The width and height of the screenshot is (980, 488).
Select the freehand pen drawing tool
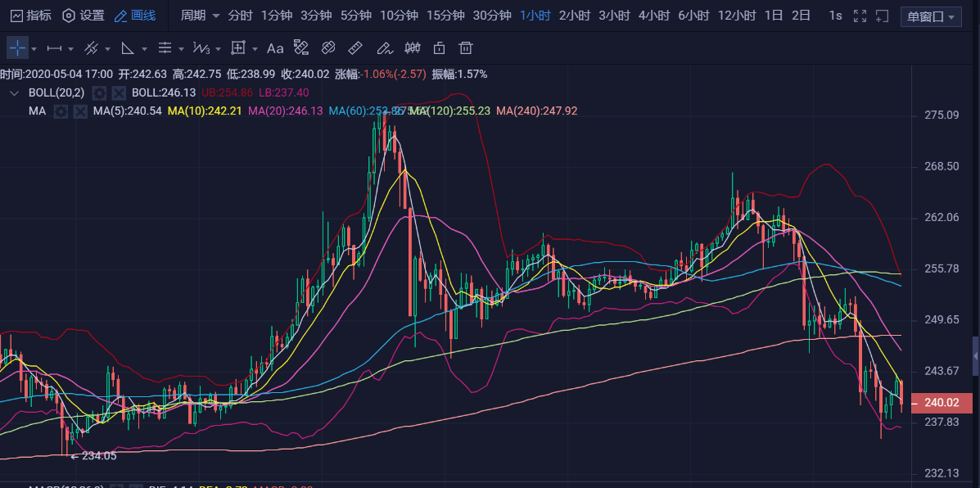pyautogui.click(x=384, y=47)
